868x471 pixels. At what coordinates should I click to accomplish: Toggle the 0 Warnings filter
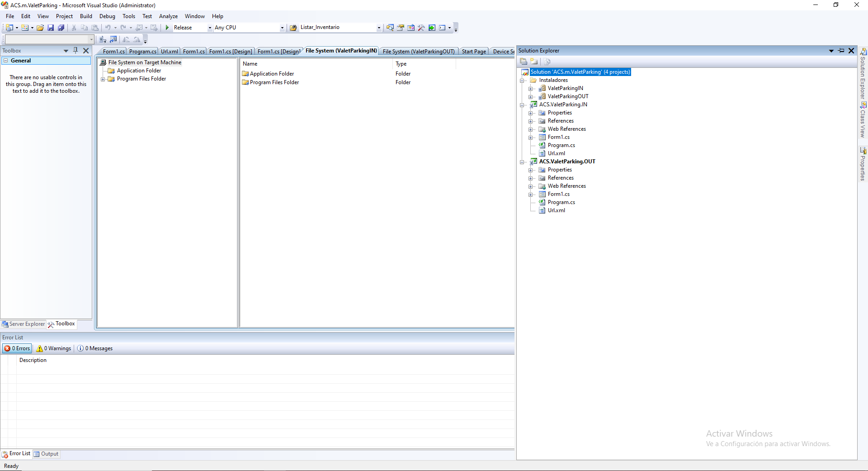[x=54, y=348]
